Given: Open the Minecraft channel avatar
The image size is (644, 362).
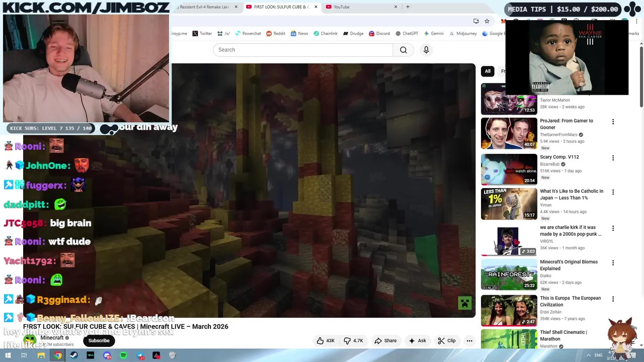Looking at the screenshot, I should (31, 340).
